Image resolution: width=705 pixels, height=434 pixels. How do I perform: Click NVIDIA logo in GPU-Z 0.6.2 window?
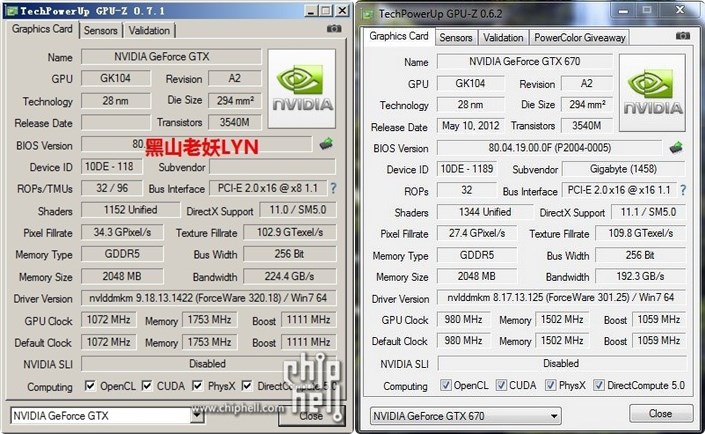pyautogui.click(x=652, y=92)
